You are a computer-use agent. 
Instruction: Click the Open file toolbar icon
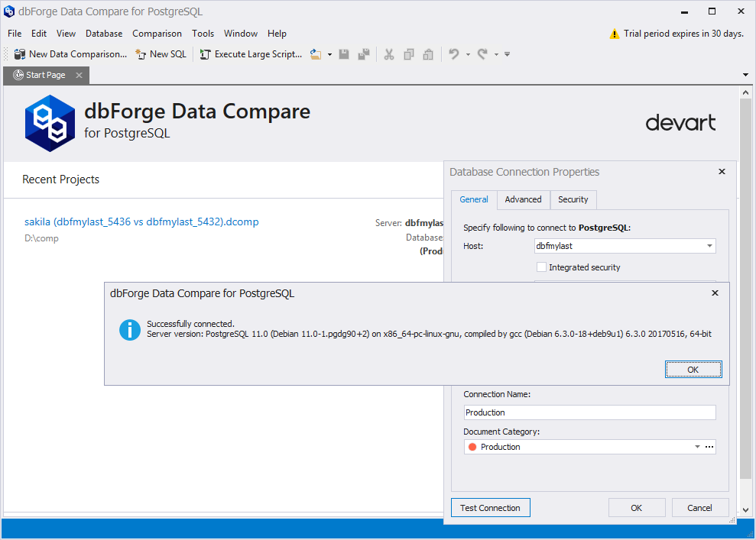[x=316, y=54]
